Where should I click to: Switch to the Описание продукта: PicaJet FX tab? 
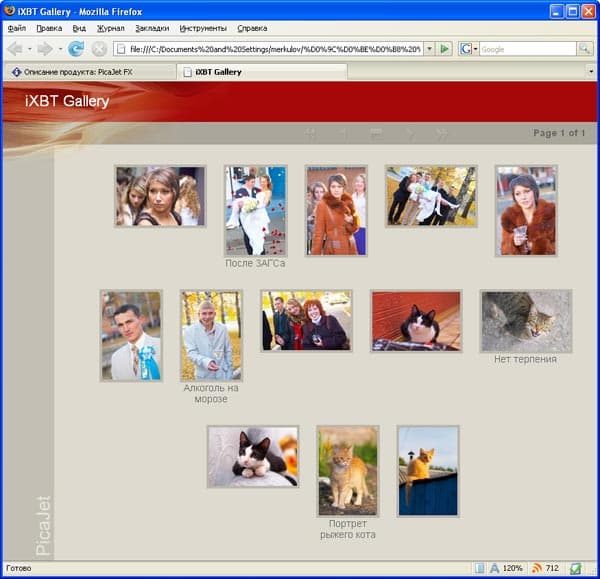click(89, 72)
